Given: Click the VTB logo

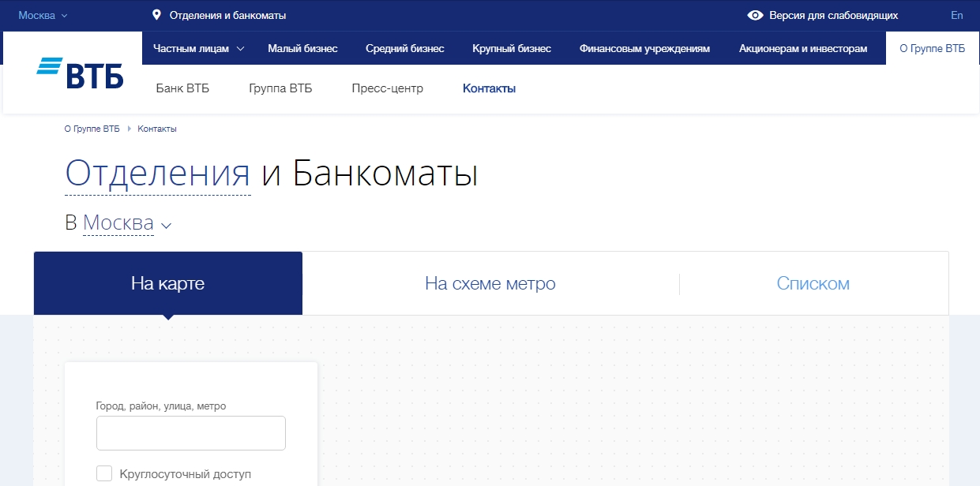Looking at the screenshot, I should click(x=80, y=73).
